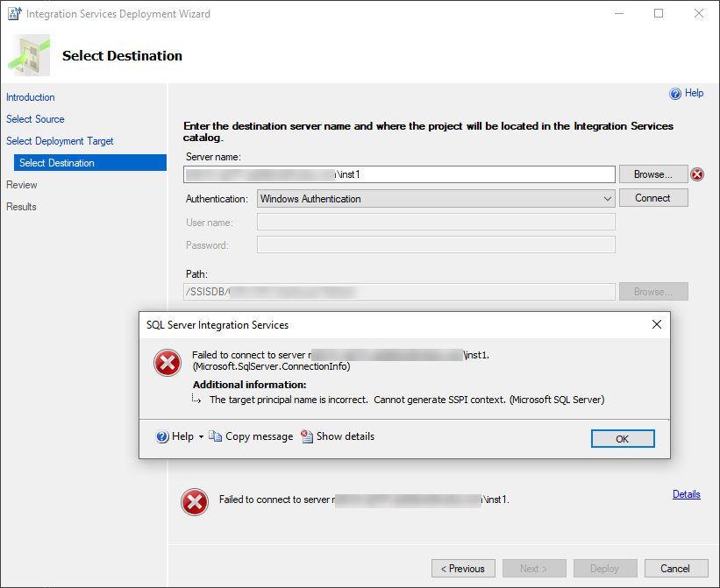720x588 pixels.
Task: Click into the Server name field
Action: [399, 174]
